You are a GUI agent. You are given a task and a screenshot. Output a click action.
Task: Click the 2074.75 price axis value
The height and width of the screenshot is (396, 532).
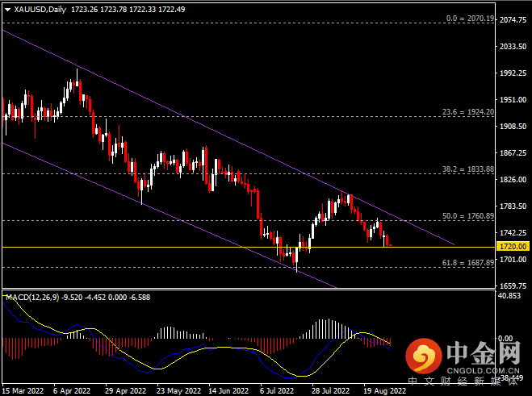[513, 19]
